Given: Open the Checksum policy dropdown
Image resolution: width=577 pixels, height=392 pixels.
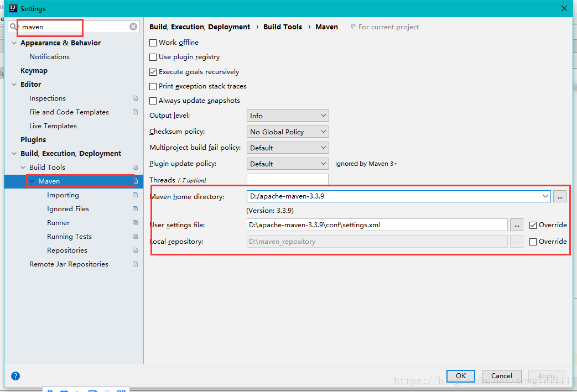Looking at the screenshot, I should point(288,132).
